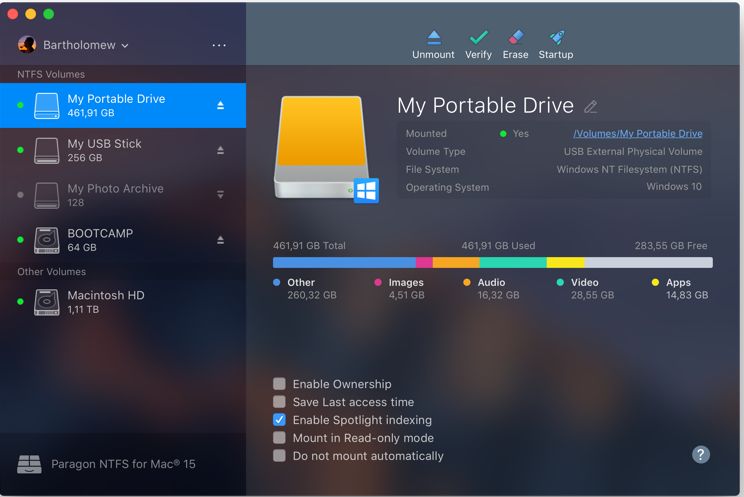This screenshot has height=497, width=744.
Task: Enable Ownership checkbox
Action: point(279,384)
